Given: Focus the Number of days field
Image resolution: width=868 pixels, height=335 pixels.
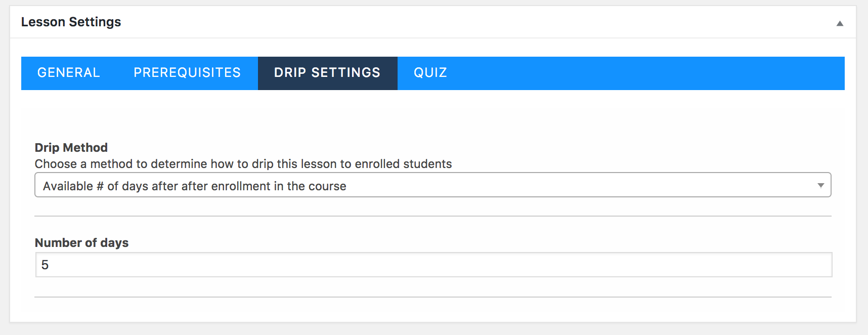Looking at the screenshot, I should click(433, 265).
